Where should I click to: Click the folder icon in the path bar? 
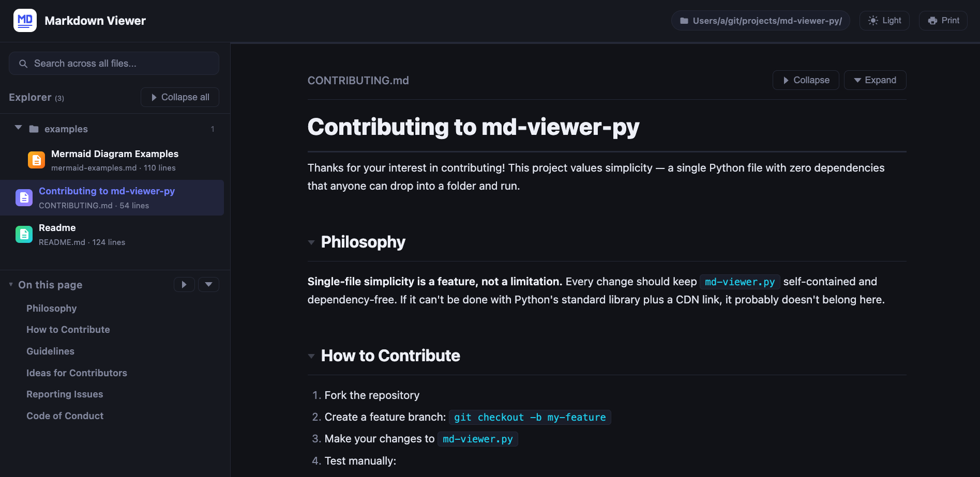point(684,20)
